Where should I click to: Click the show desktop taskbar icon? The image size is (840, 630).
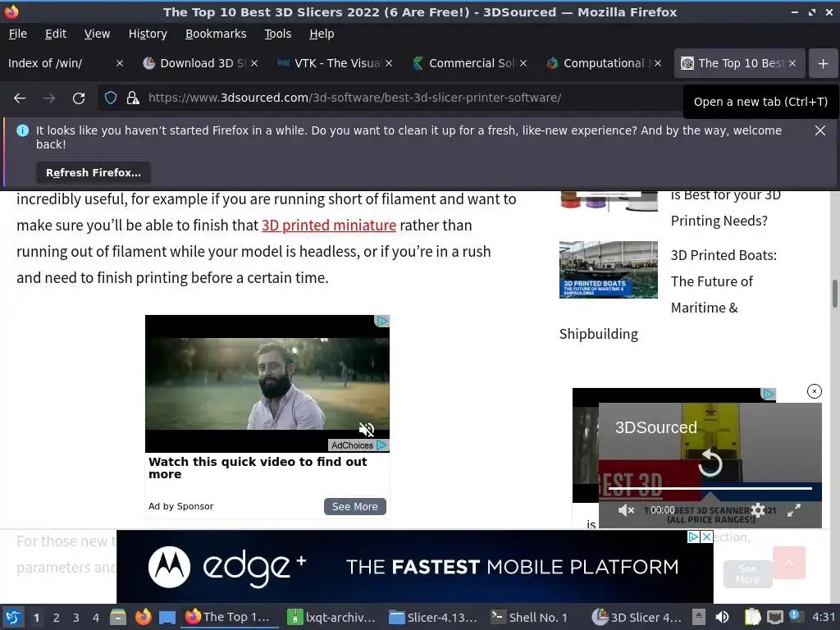(167, 617)
